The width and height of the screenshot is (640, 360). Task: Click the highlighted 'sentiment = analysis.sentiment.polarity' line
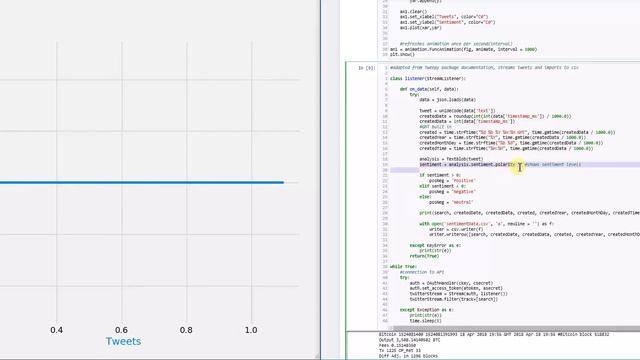[467, 164]
